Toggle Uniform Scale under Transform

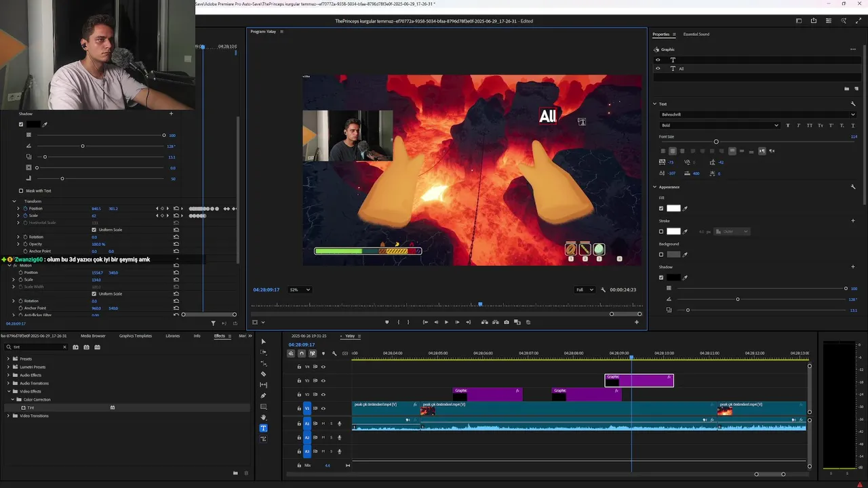pos(94,230)
